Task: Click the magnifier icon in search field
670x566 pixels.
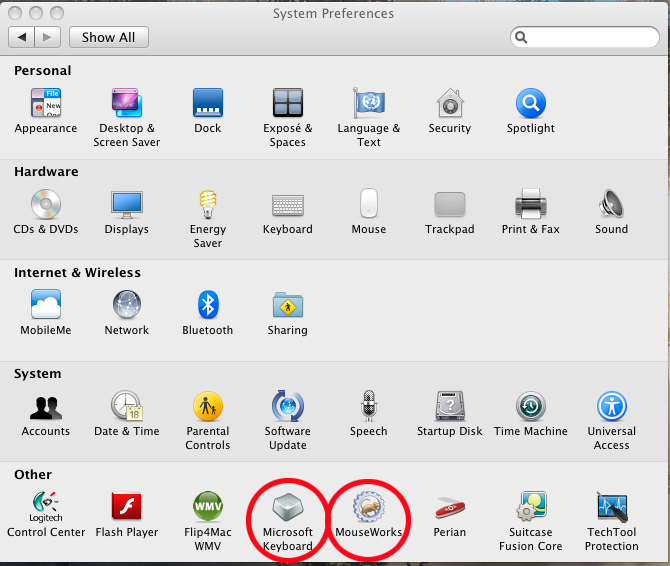Action: [521, 38]
